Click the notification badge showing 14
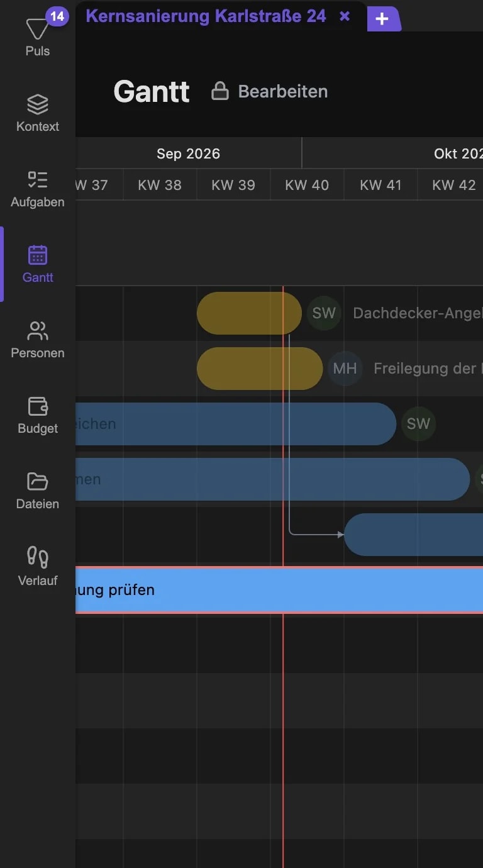 (x=57, y=16)
